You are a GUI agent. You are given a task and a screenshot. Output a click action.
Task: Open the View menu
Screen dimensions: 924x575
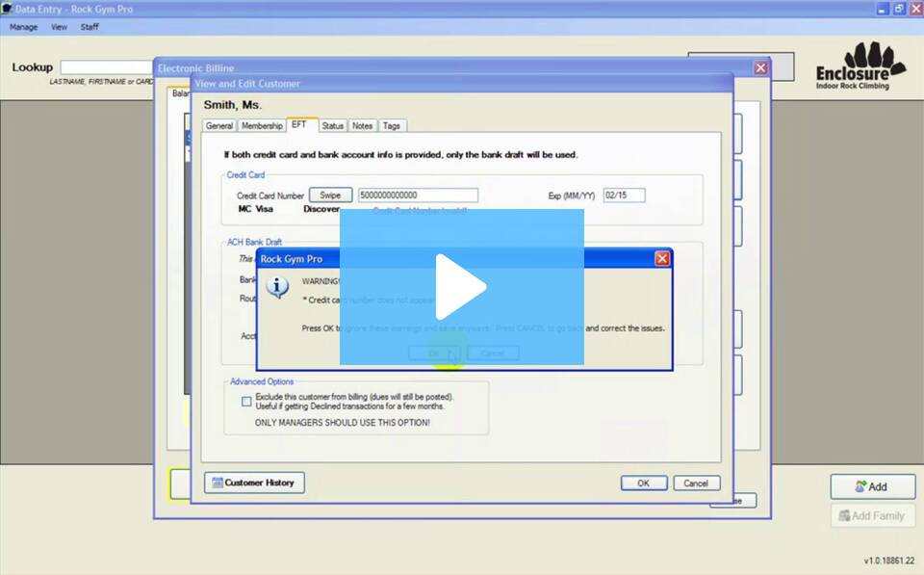pyautogui.click(x=59, y=27)
